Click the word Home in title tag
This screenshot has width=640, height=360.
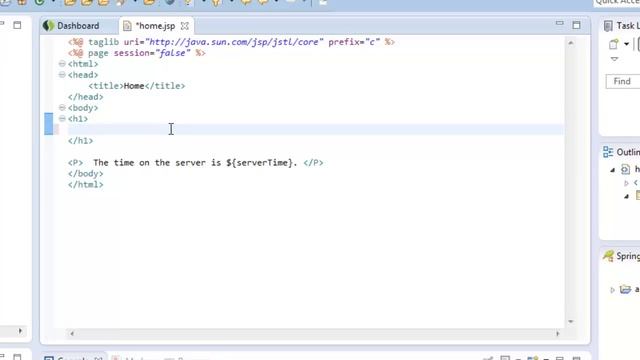coord(134,86)
